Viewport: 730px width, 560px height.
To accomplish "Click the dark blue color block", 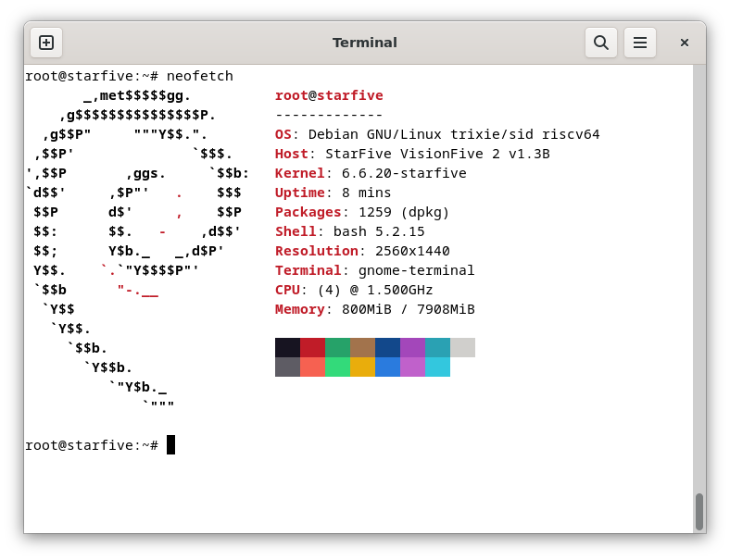I will [388, 347].
